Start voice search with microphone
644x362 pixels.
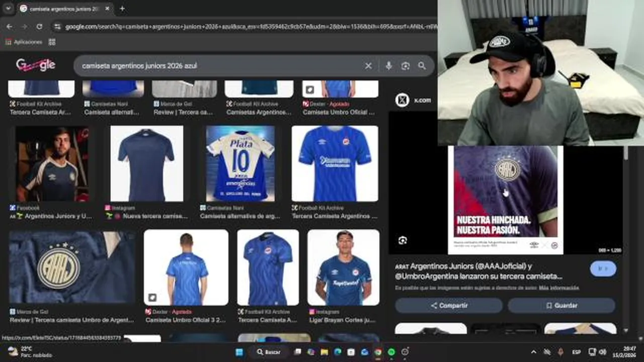[388, 66]
